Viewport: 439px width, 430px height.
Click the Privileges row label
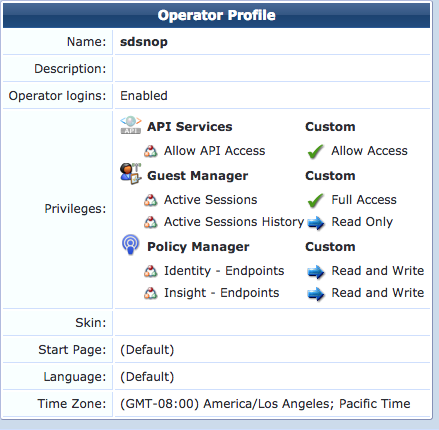[75, 209]
